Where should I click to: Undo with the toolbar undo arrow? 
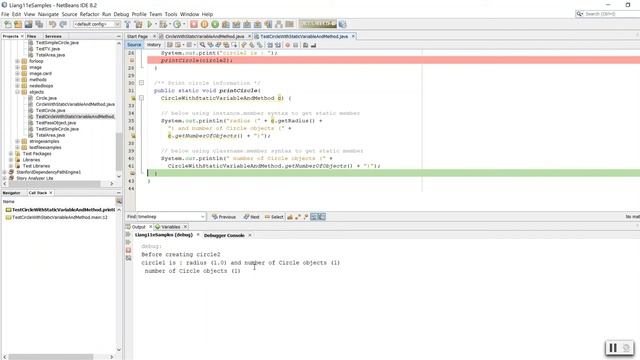tap(52, 24)
